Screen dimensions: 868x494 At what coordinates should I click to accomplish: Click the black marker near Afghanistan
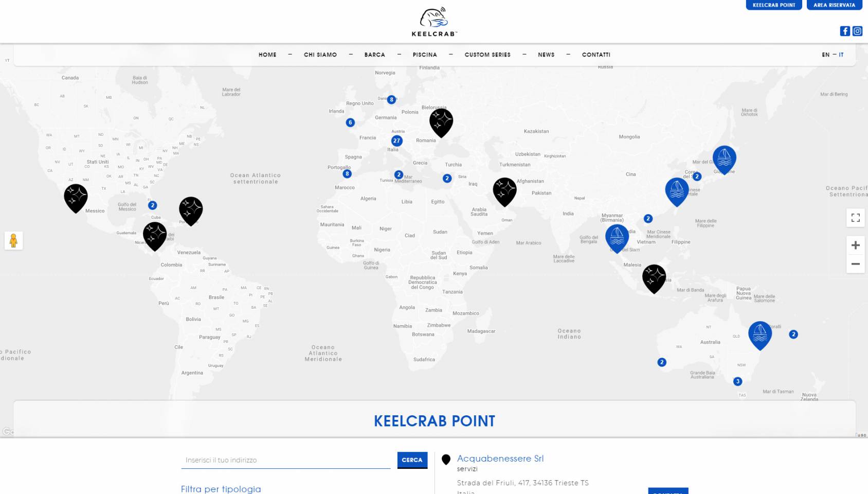(x=504, y=192)
